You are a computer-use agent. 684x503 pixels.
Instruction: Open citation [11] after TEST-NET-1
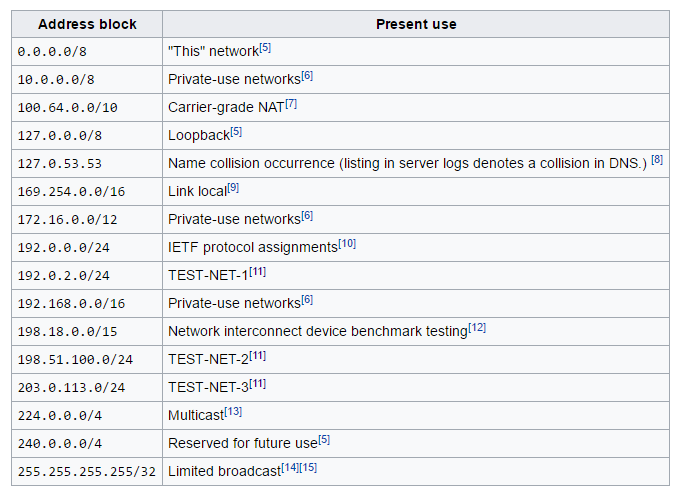tap(257, 272)
